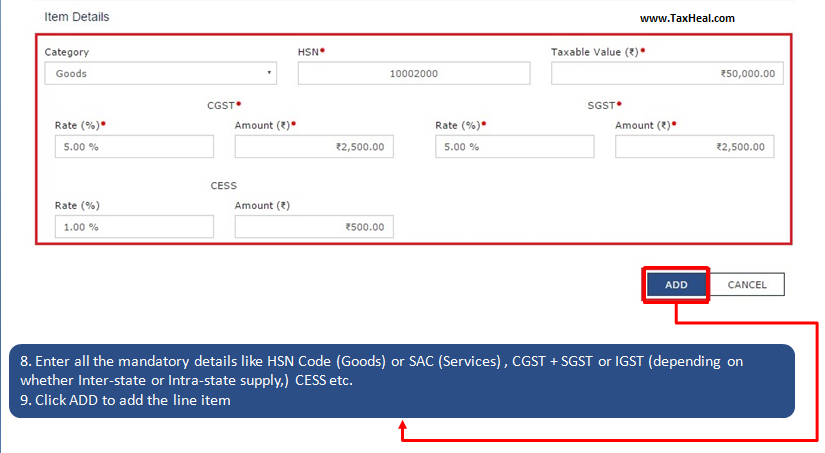Click the SGST section heading

[x=603, y=104]
